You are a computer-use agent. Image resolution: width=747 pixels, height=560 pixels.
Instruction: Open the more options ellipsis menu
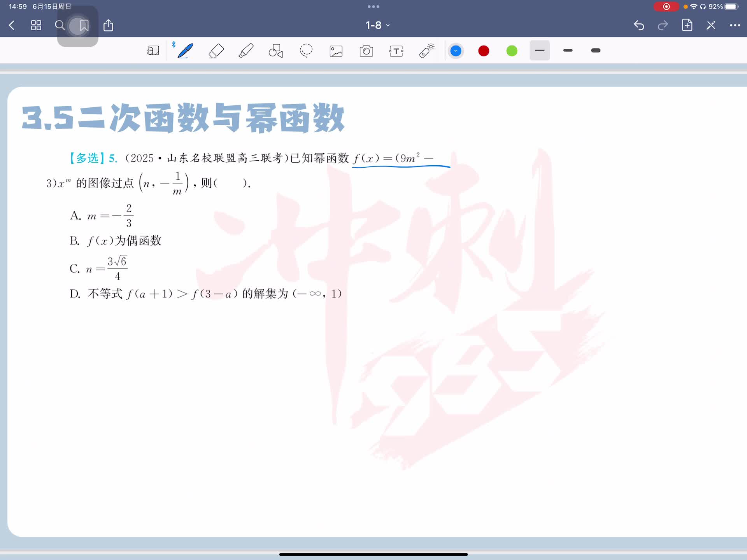735,26
